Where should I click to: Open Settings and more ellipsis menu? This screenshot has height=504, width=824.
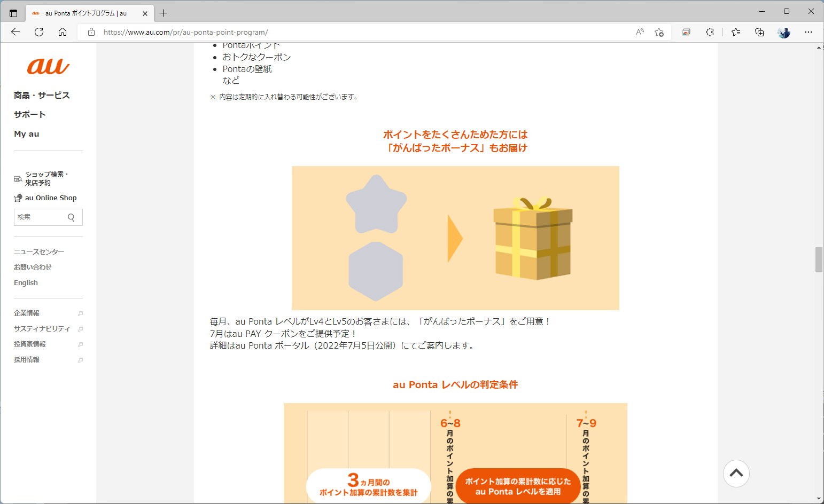click(x=809, y=32)
